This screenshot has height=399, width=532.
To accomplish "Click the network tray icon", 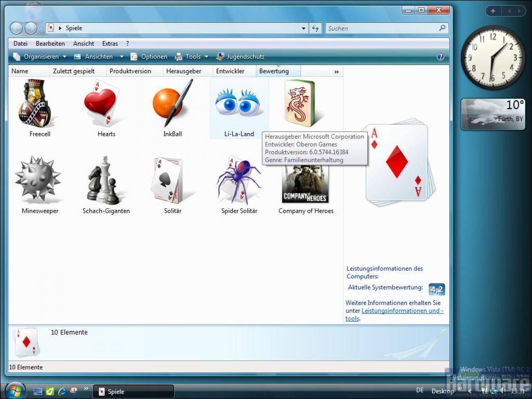I will click(x=493, y=390).
